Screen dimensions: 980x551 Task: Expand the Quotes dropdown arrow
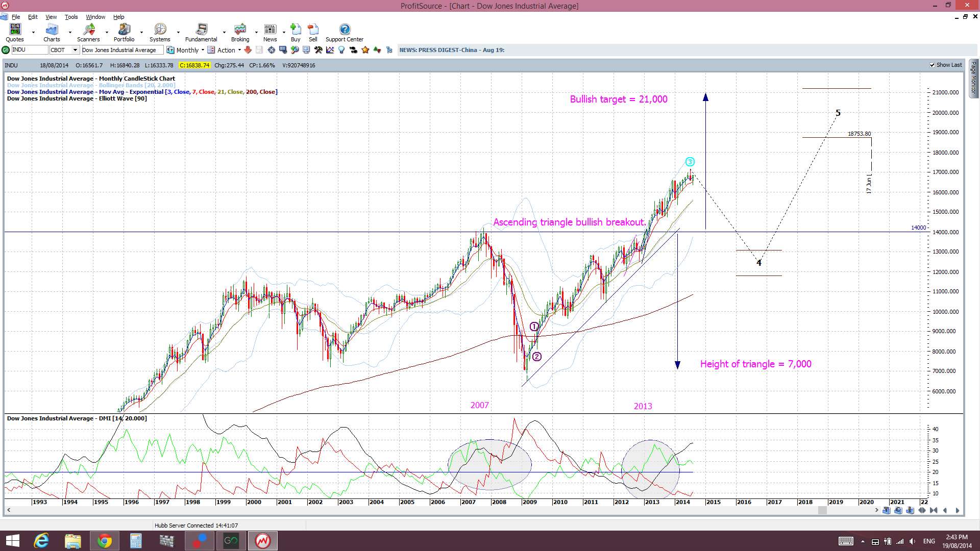(33, 33)
